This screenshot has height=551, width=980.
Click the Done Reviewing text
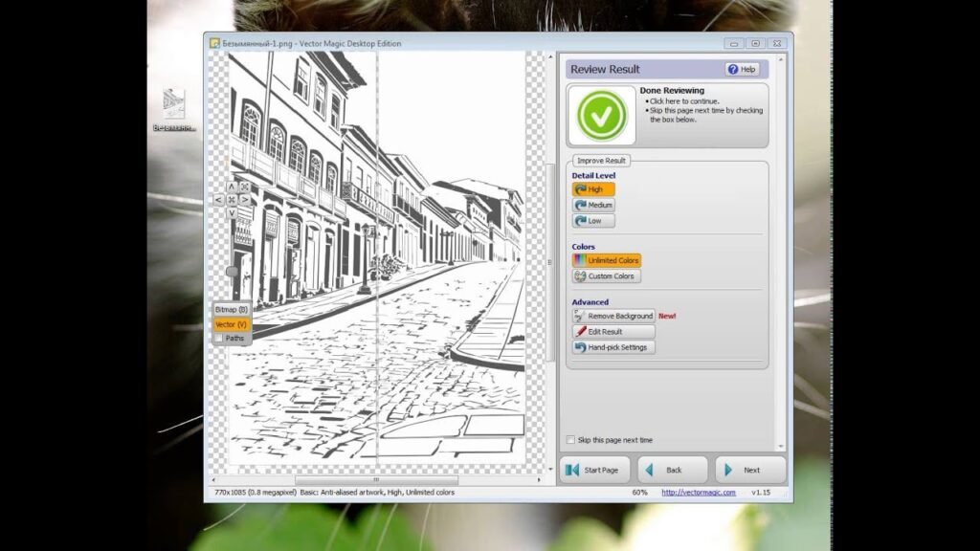point(672,91)
